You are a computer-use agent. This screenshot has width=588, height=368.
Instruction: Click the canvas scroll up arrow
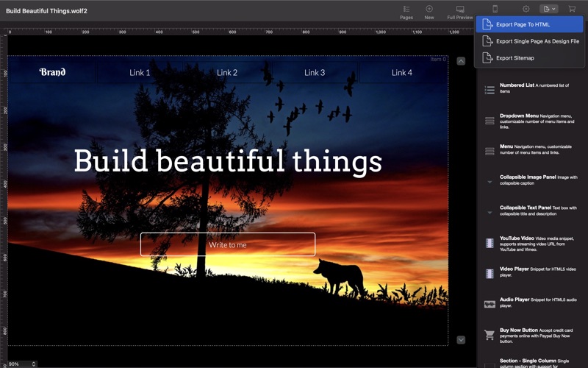coord(461,61)
